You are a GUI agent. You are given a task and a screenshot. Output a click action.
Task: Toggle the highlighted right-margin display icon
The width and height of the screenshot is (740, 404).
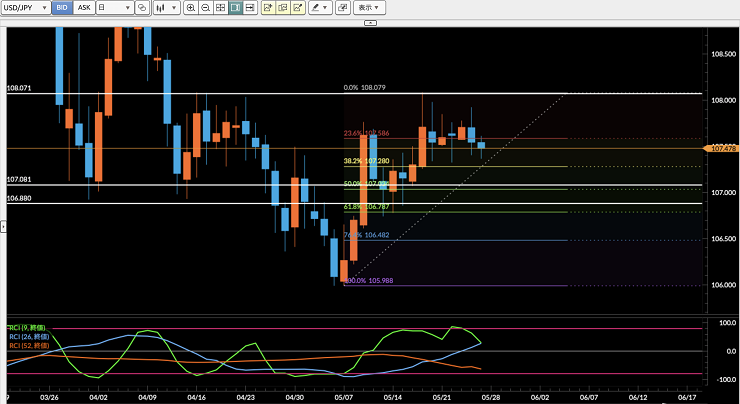click(235, 8)
